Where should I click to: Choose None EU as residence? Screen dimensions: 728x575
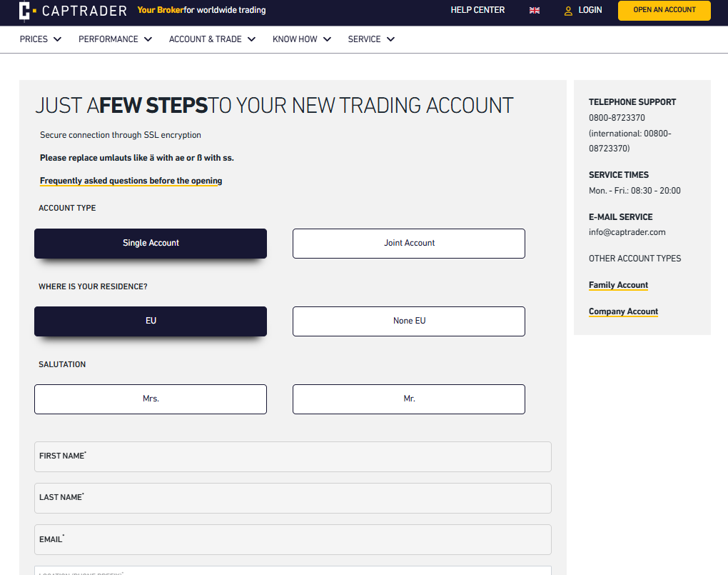tap(408, 321)
